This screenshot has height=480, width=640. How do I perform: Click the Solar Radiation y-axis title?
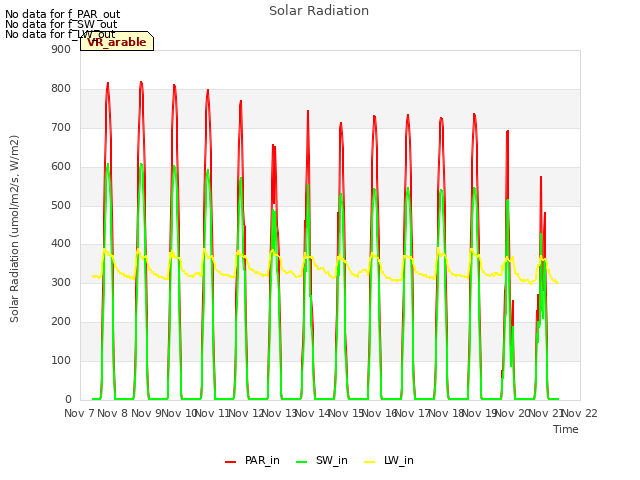click(x=14, y=229)
